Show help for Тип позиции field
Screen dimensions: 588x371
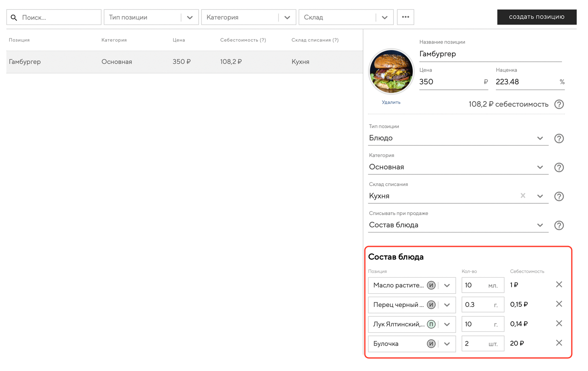click(559, 138)
